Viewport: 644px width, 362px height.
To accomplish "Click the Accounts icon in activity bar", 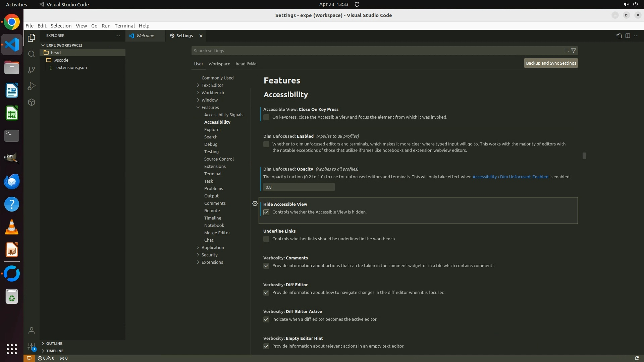I will [32, 331].
